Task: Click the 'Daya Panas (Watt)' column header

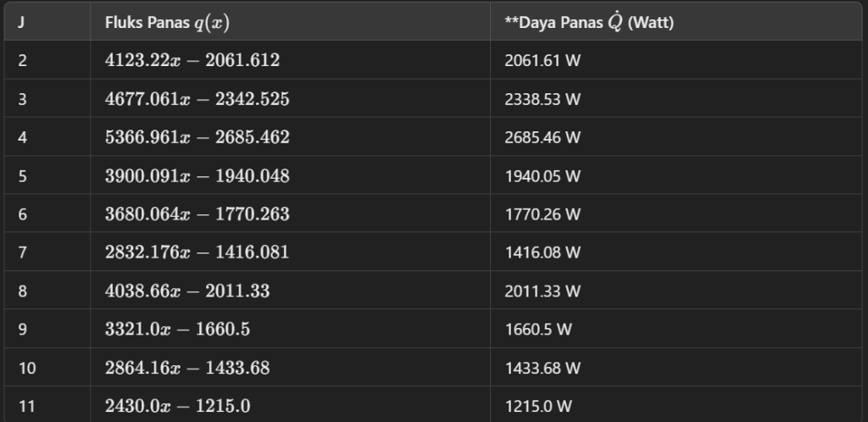Action: (x=588, y=23)
